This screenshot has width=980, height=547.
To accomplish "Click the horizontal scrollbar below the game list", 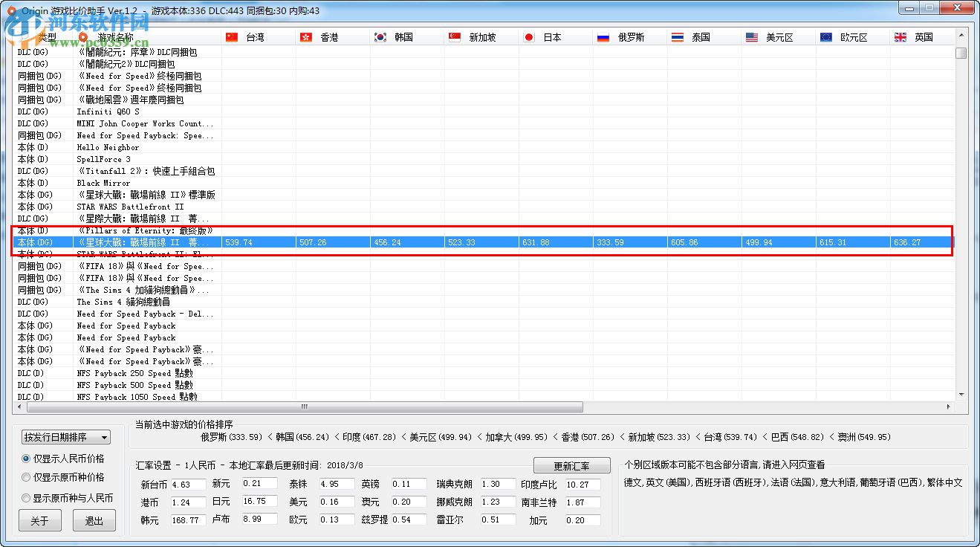I will pos(303,407).
